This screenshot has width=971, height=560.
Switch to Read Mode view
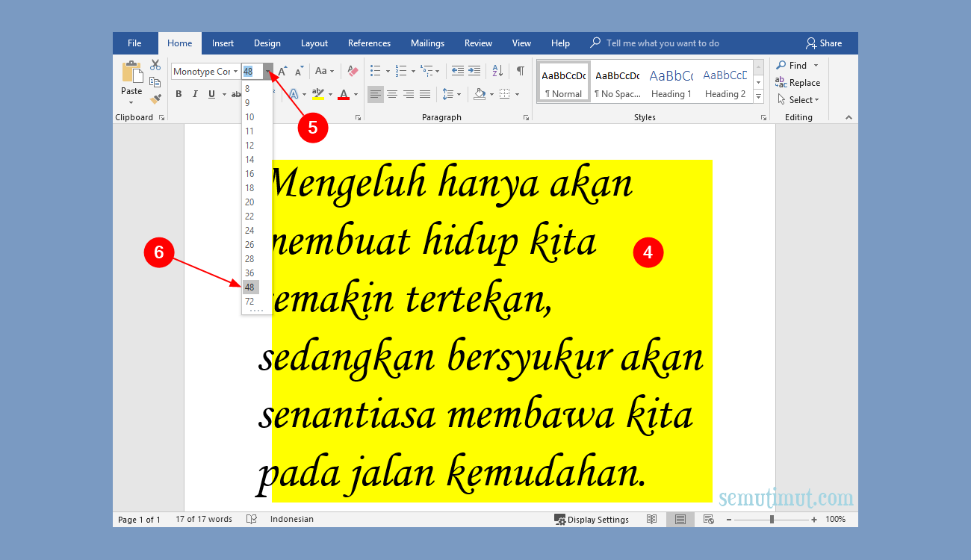[x=652, y=519]
